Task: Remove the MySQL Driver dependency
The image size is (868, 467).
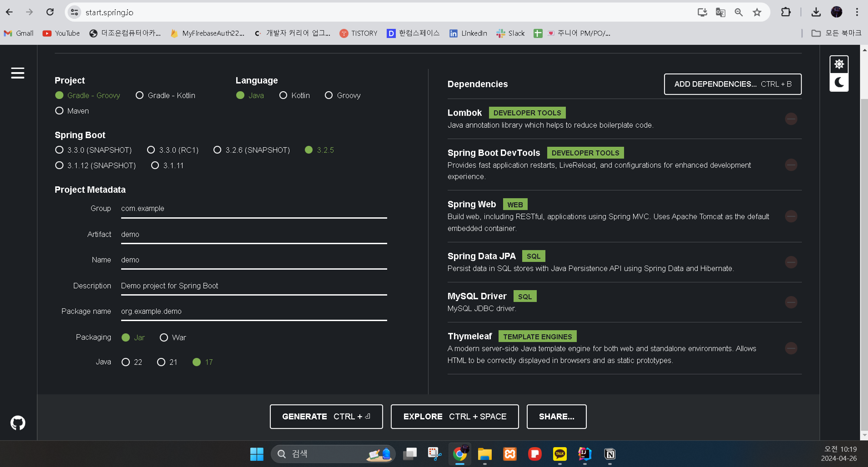Action: coord(791,302)
